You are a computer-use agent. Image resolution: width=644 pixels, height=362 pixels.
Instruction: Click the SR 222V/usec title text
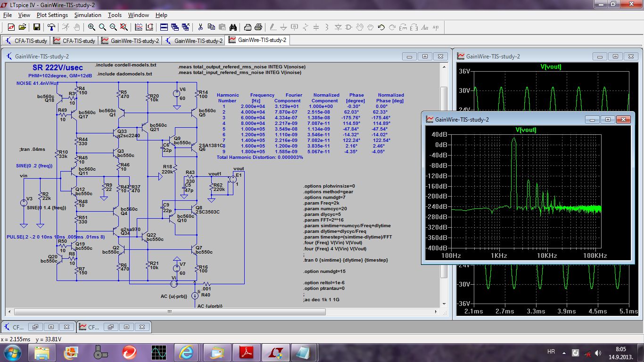(x=58, y=68)
